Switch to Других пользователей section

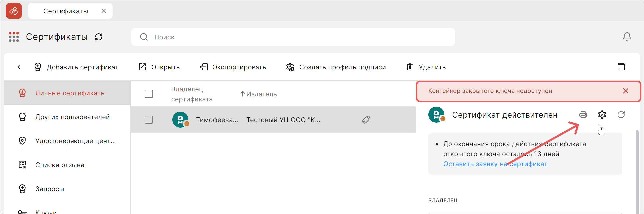[x=72, y=117]
